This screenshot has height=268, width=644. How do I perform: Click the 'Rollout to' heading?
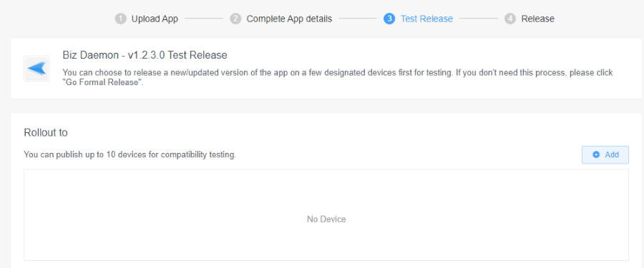[x=46, y=132]
